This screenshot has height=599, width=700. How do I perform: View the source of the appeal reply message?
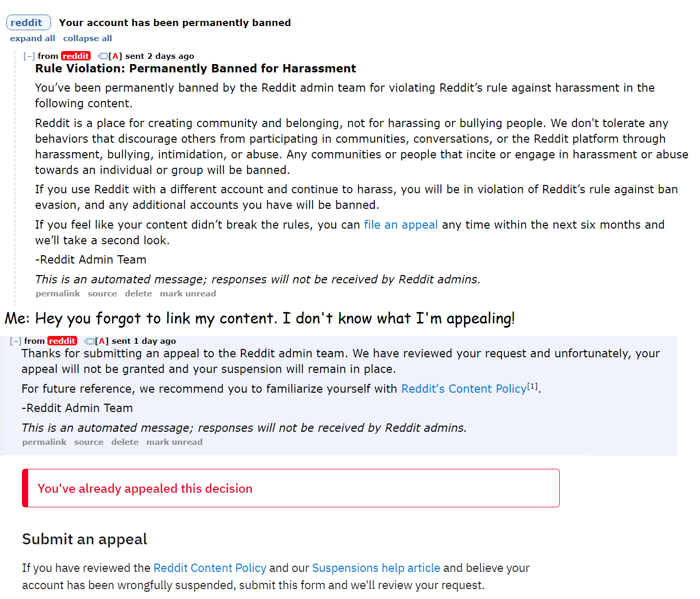[x=89, y=442]
